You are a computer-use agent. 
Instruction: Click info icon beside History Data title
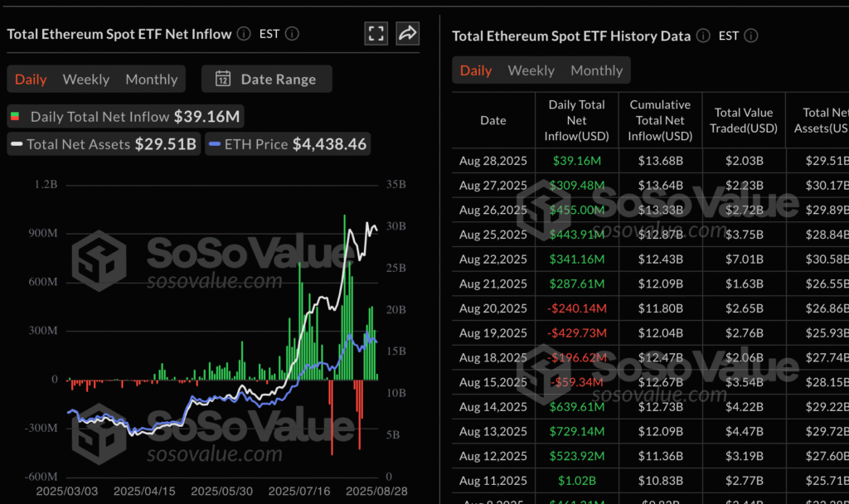[703, 36]
